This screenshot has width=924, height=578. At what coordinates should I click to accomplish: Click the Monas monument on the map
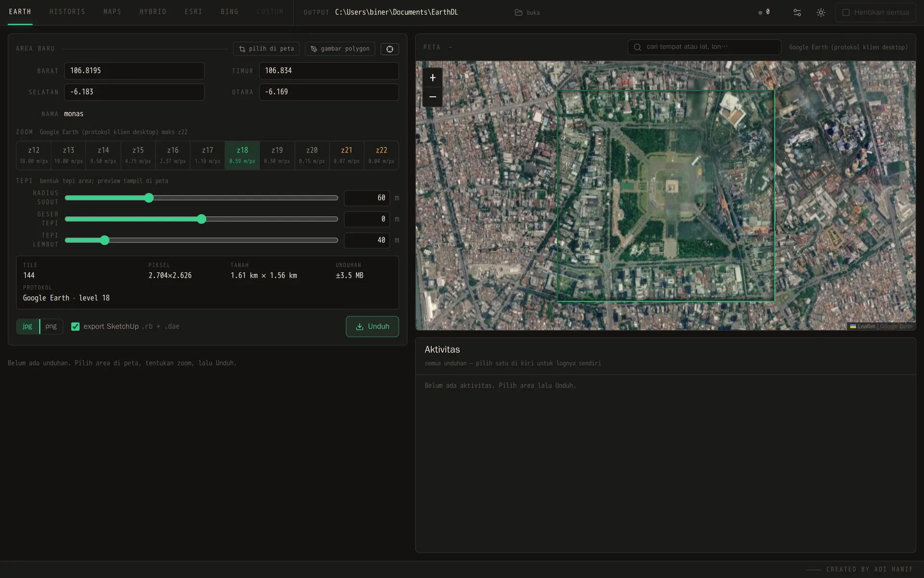click(x=671, y=186)
